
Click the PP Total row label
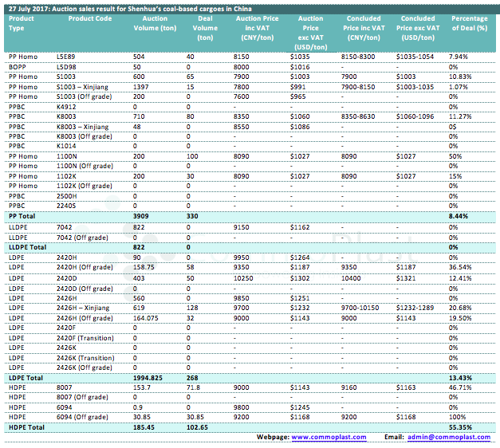click(x=22, y=216)
